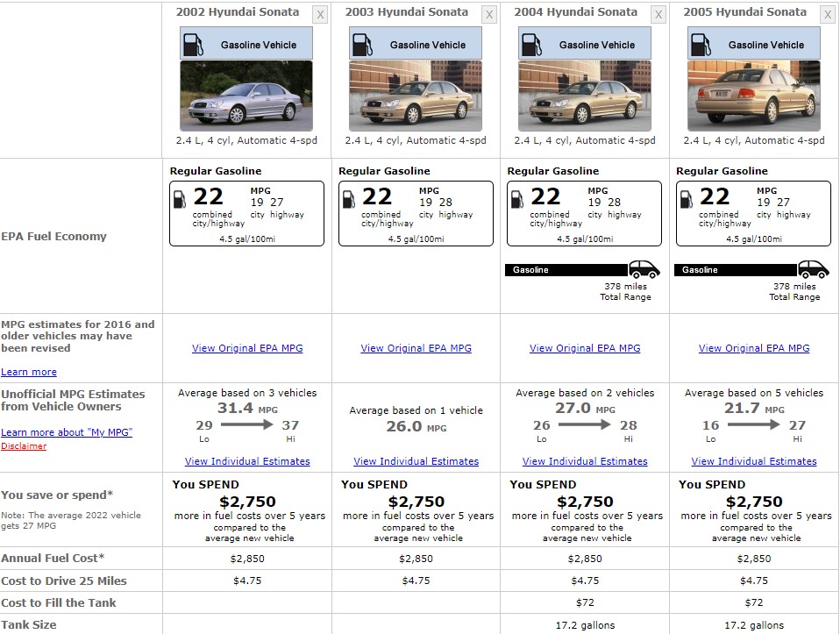Screen dimensions: 840x634
Task: Click car icon on 2004 Sonata gasoline range bar
Action: point(644,269)
